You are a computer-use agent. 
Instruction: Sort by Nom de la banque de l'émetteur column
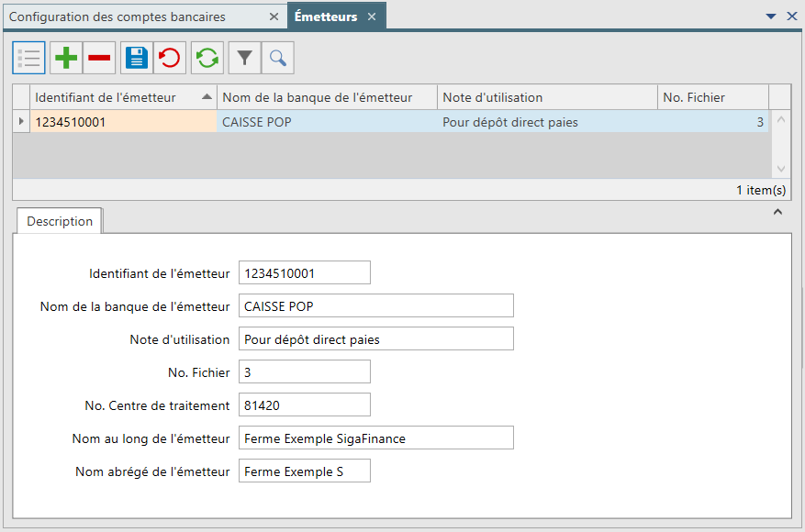[x=327, y=97]
